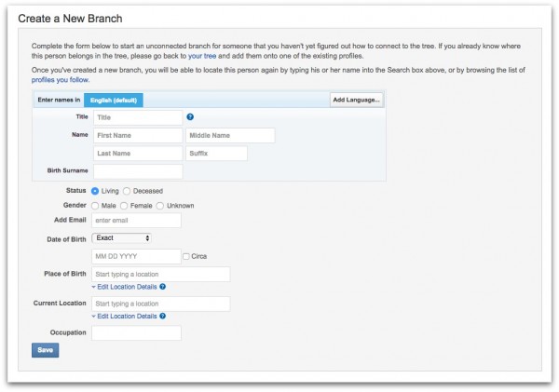Screen dimensions: 559x392
Task: Select the Living status radio button
Action: (95, 191)
